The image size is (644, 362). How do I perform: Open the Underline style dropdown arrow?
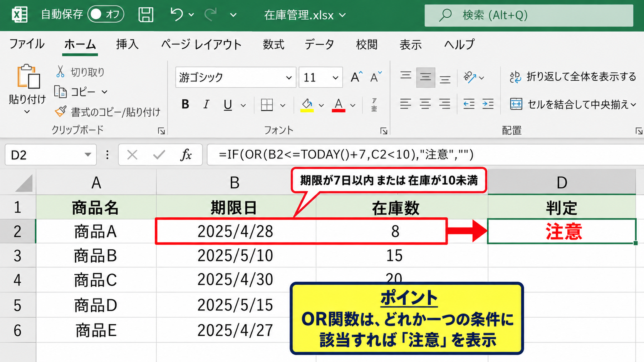coord(243,105)
